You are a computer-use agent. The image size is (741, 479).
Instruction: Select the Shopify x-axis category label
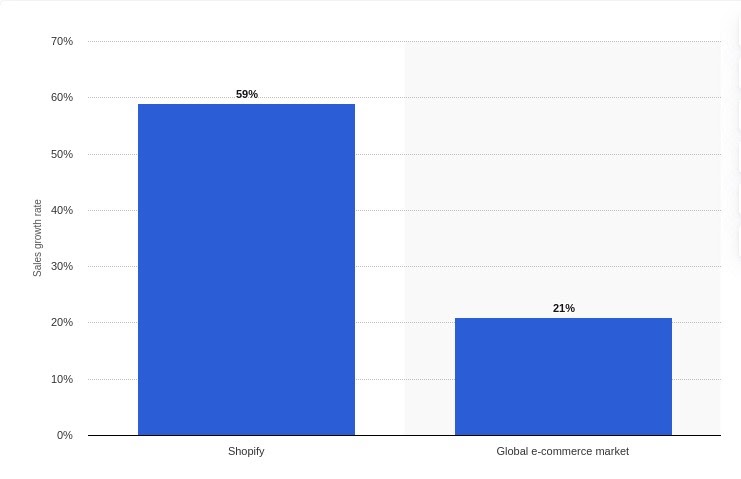point(246,451)
